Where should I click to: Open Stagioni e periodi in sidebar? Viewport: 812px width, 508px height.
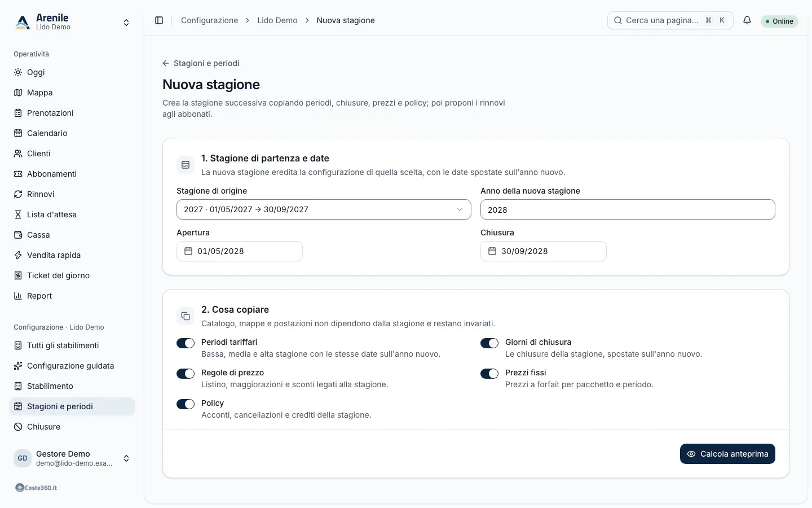click(72, 406)
